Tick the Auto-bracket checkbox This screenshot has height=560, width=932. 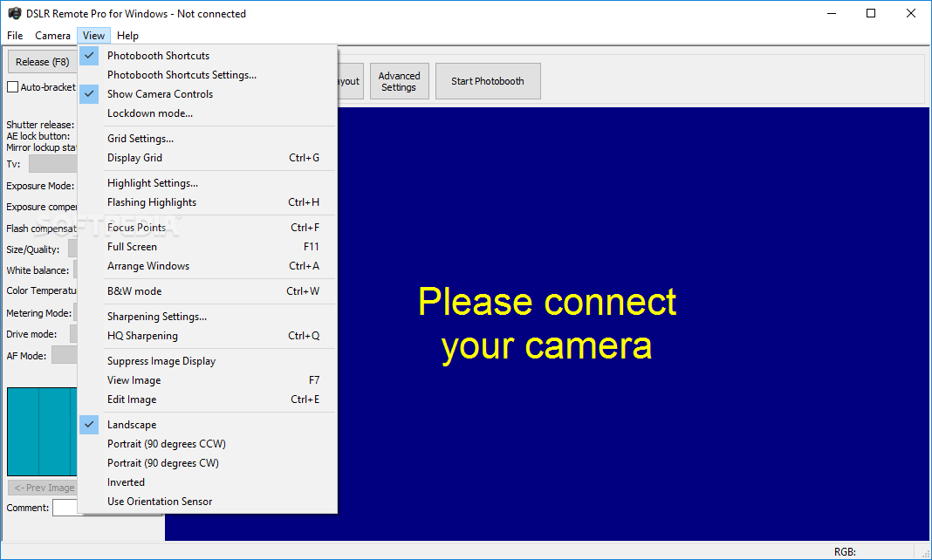click(12, 87)
